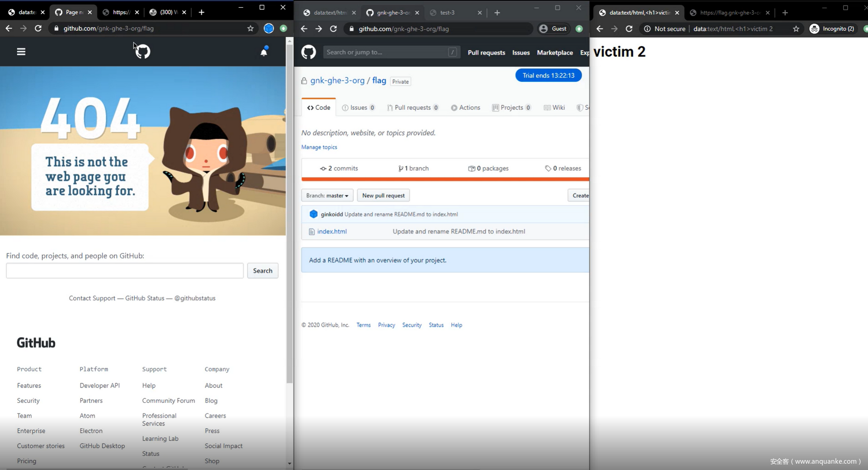Click Community Forum footer link

[x=169, y=401]
